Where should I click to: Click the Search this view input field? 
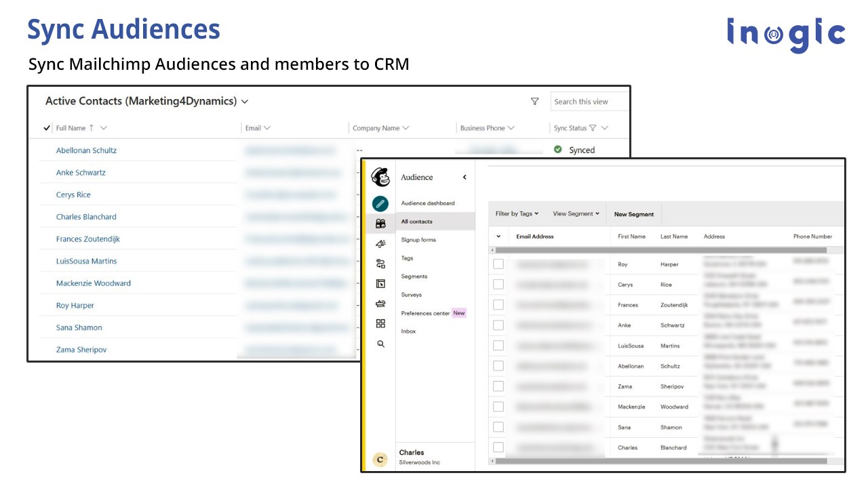pyautogui.click(x=589, y=102)
